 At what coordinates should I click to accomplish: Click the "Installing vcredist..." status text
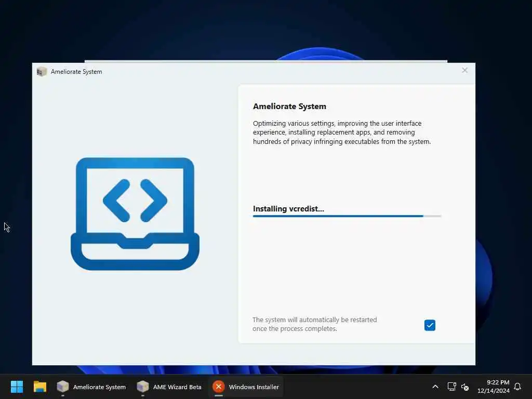tap(288, 209)
